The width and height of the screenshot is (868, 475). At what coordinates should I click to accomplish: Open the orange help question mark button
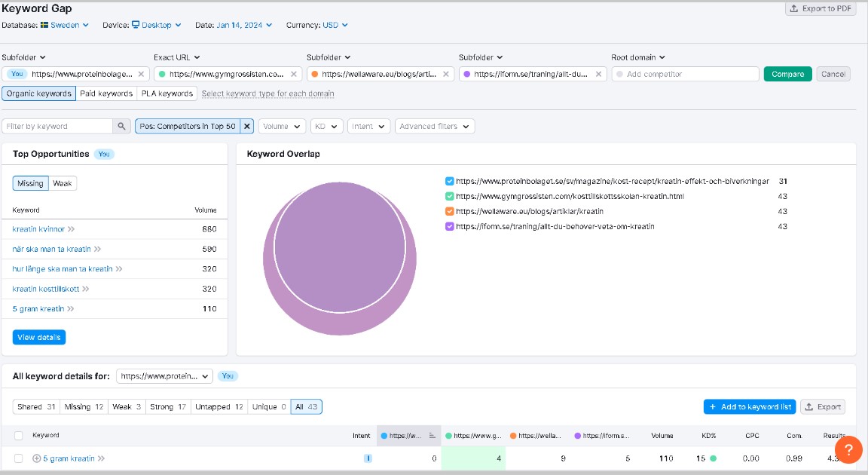click(848, 449)
